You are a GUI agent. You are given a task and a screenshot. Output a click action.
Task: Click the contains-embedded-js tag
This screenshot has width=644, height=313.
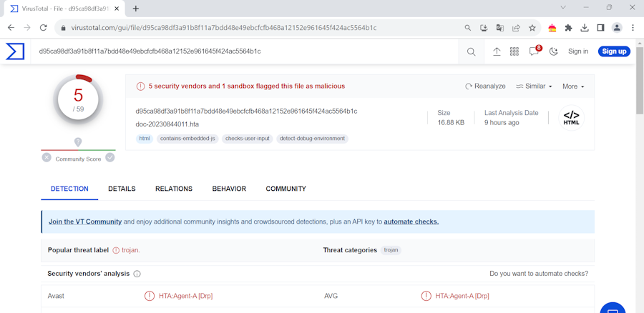click(x=187, y=139)
